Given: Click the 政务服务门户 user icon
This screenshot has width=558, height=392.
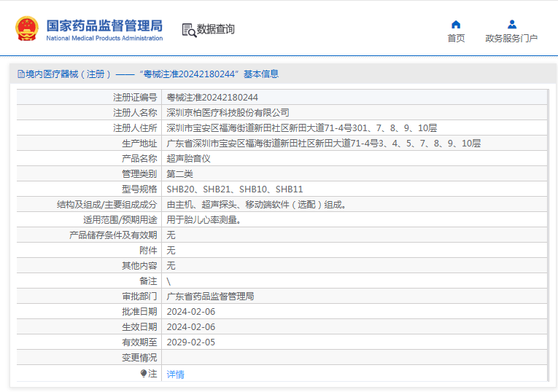Looking at the screenshot, I should tap(512, 25).
